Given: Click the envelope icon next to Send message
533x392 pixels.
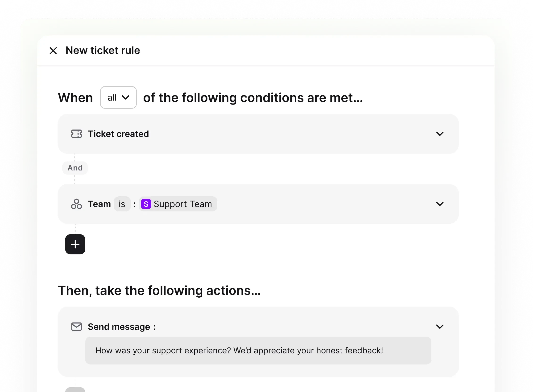Looking at the screenshot, I should pos(76,326).
